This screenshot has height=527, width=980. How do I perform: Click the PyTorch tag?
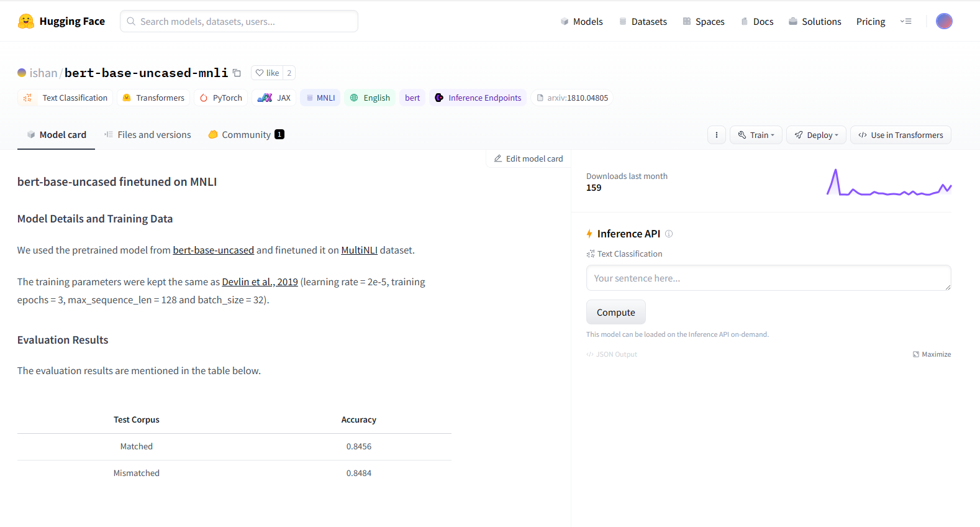tap(221, 98)
